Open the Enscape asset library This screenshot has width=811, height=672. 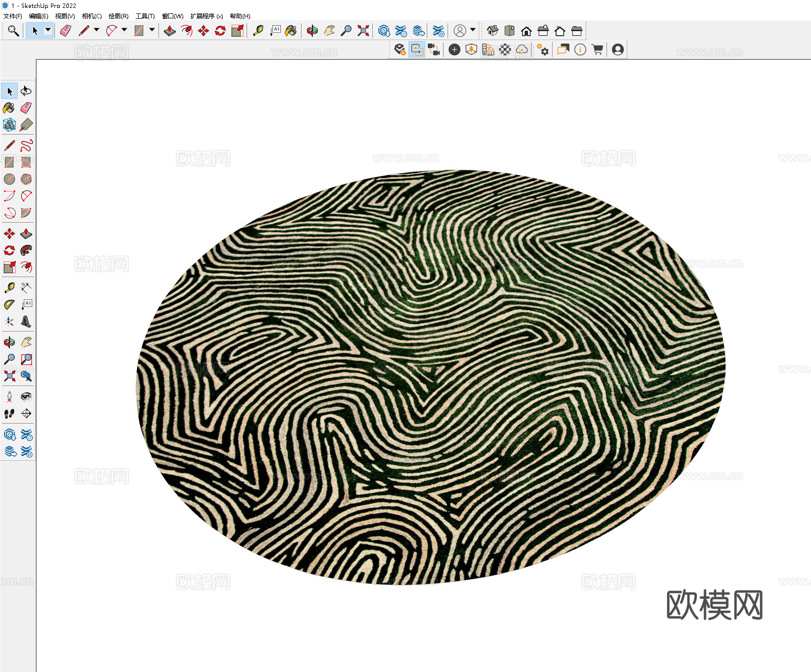[471, 49]
